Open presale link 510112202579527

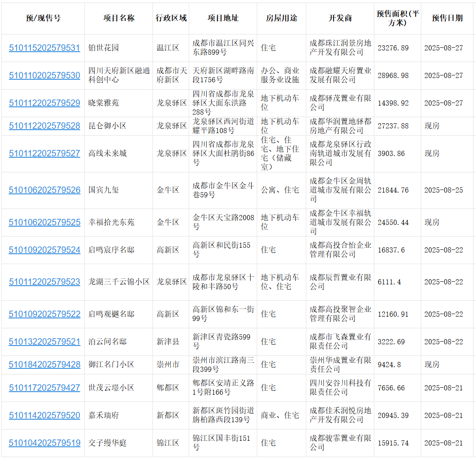44,153
